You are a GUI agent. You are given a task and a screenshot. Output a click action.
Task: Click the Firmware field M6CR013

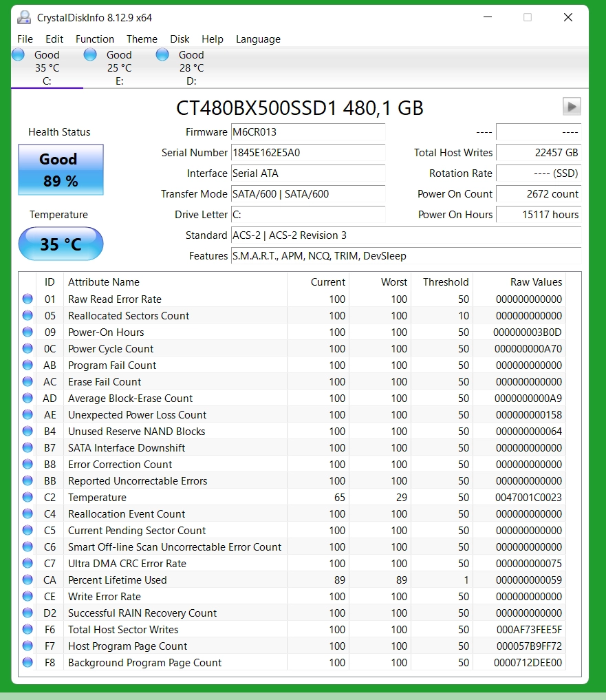(308, 132)
